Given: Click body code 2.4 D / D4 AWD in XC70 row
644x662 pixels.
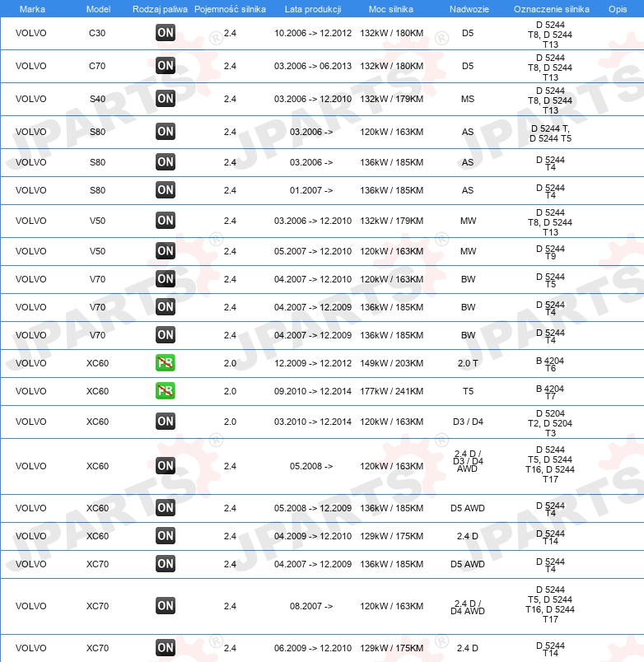Looking at the screenshot, I should [468, 607].
